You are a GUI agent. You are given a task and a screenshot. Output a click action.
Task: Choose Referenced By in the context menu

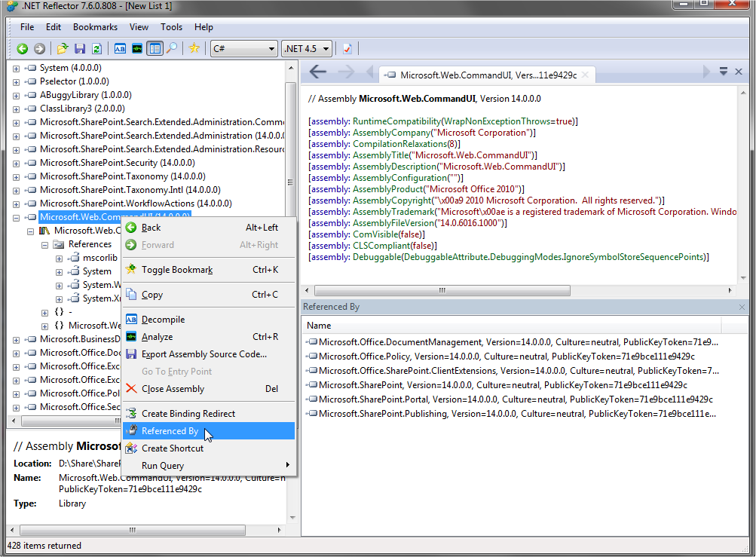(209, 431)
